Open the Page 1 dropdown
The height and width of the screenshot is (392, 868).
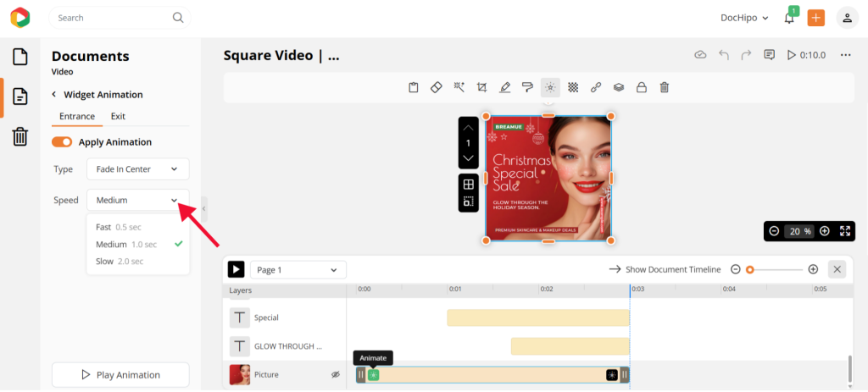298,270
